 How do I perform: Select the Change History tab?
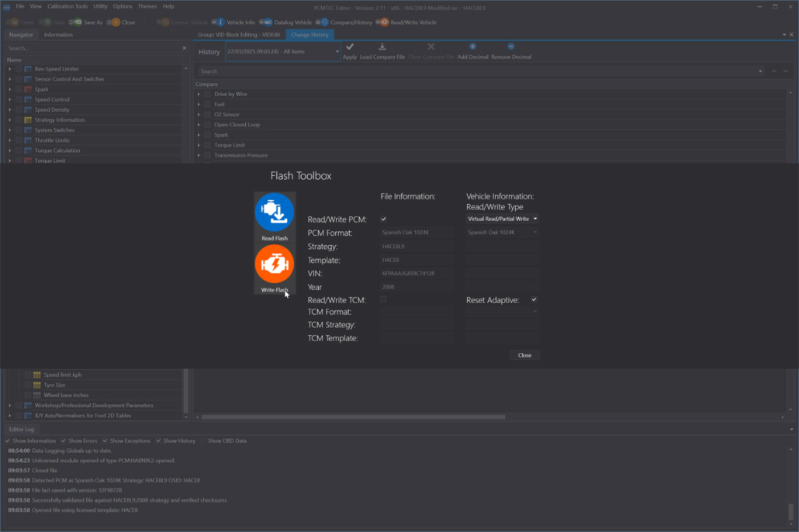pos(310,35)
